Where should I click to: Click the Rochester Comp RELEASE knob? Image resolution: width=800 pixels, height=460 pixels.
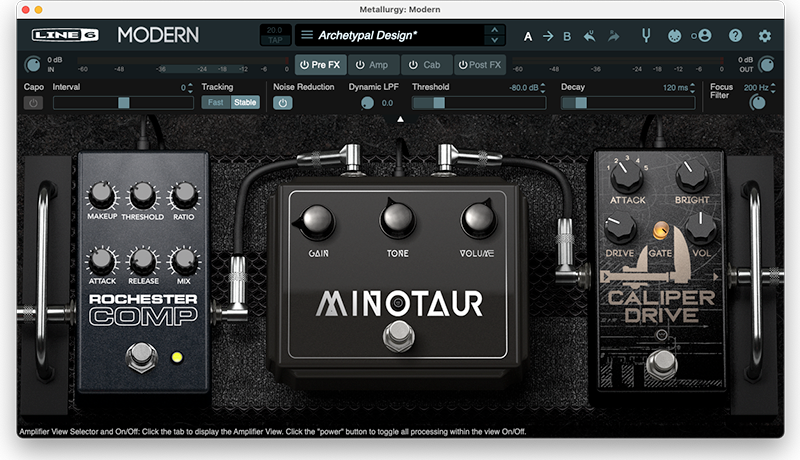(143, 261)
